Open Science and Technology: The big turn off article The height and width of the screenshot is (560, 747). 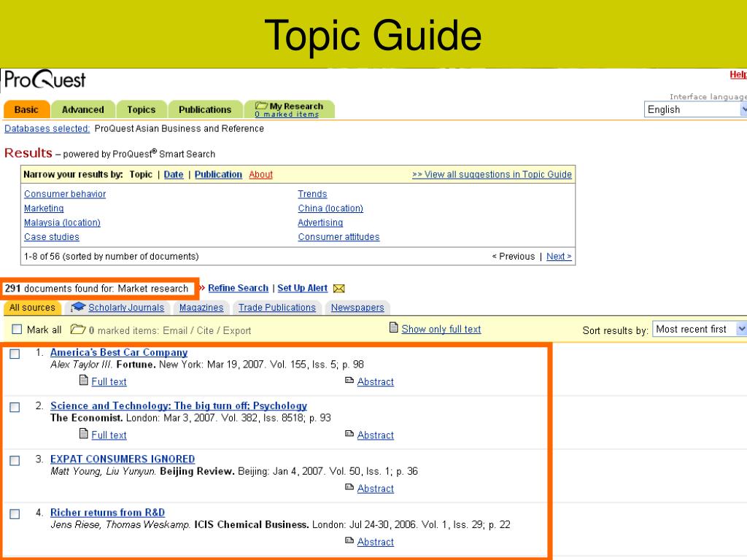[179, 405]
